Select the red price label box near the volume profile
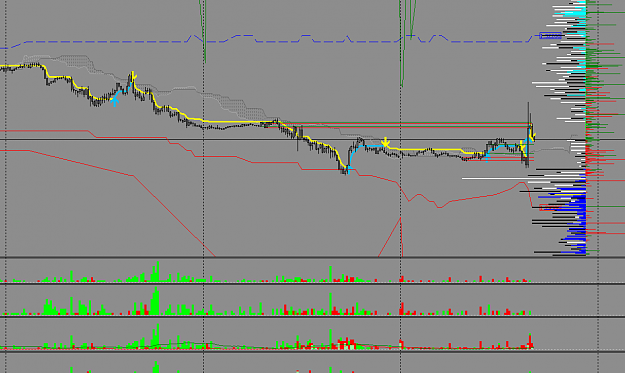625x373 pixels. [x=550, y=207]
